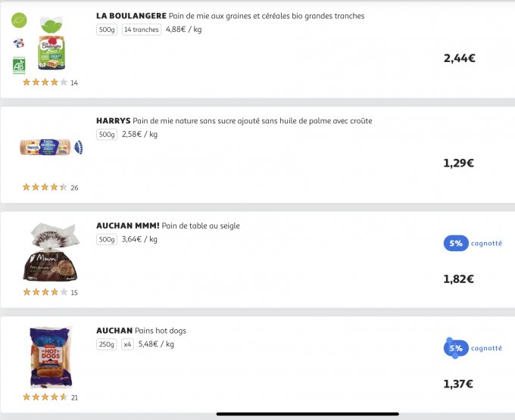Click the 5% badge on Auchan MMM! rye bread
The width and height of the screenshot is (515, 420).
click(455, 243)
